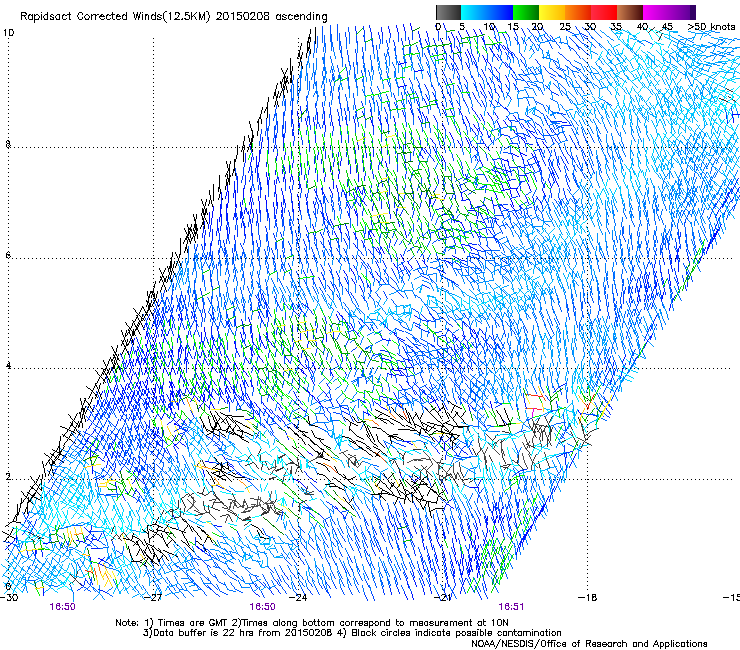The image size is (740, 650).
Task: Click the longitude axis label '-24'
Action: pyautogui.click(x=298, y=597)
